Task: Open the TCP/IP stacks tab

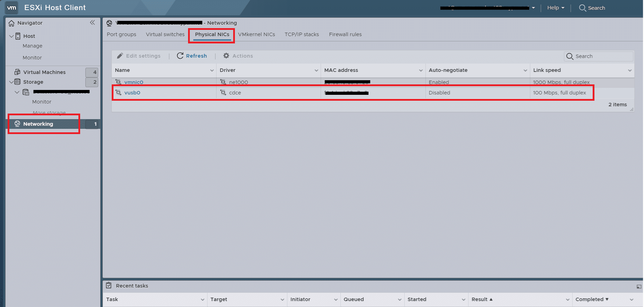Action: tap(302, 34)
